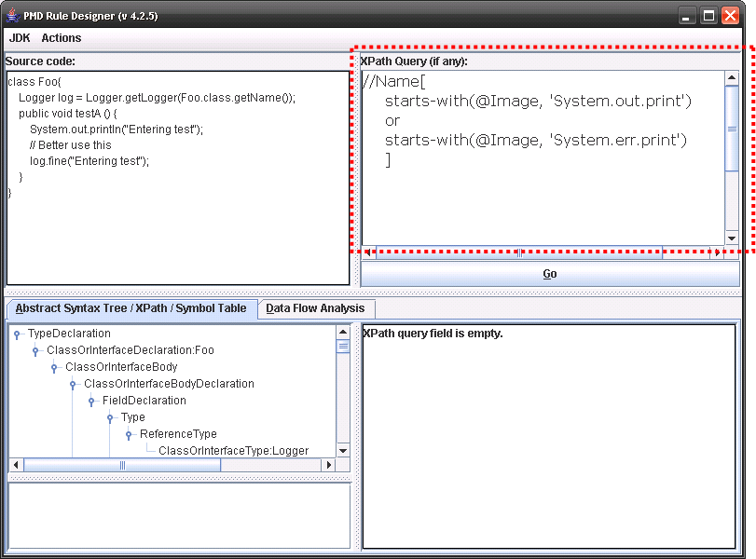Image resolution: width=756 pixels, height=559 pixels.
Task: Click the syntax tree scroll left arrow
Action: [16, 464]
